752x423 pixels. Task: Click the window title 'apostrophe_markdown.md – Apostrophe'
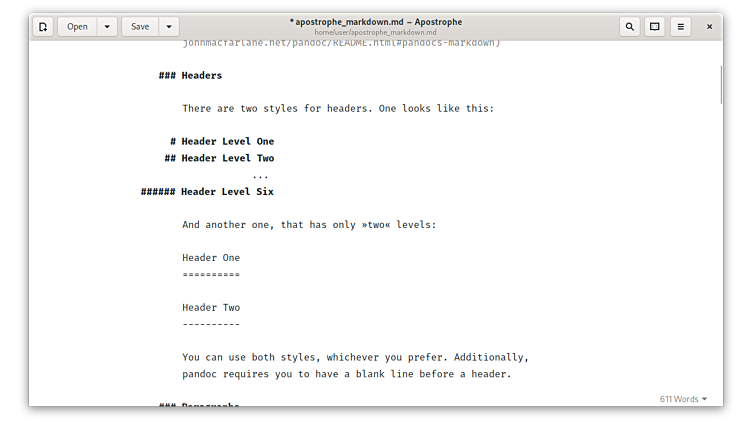[x=376, y=22]
